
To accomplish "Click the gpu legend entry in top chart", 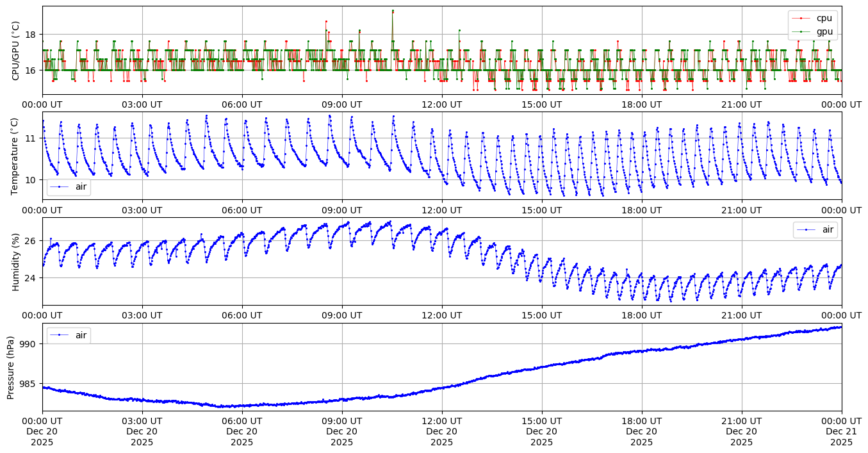I will pos(824,31).
